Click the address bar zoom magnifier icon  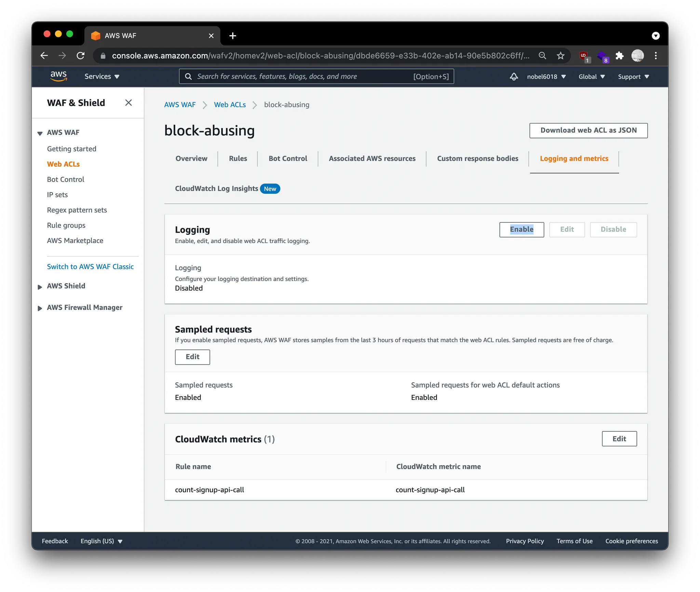pos(542,56)
